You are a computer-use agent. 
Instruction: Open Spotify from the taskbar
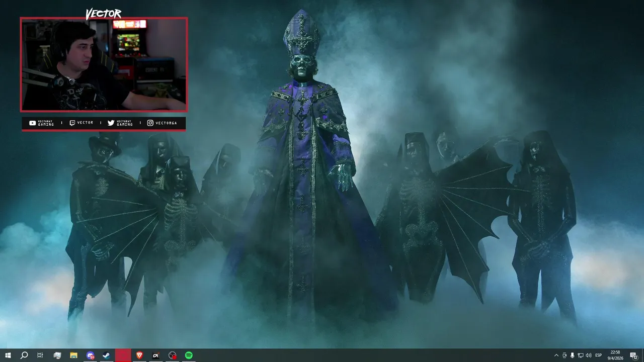pyautogui.click(x=189, y=355)
